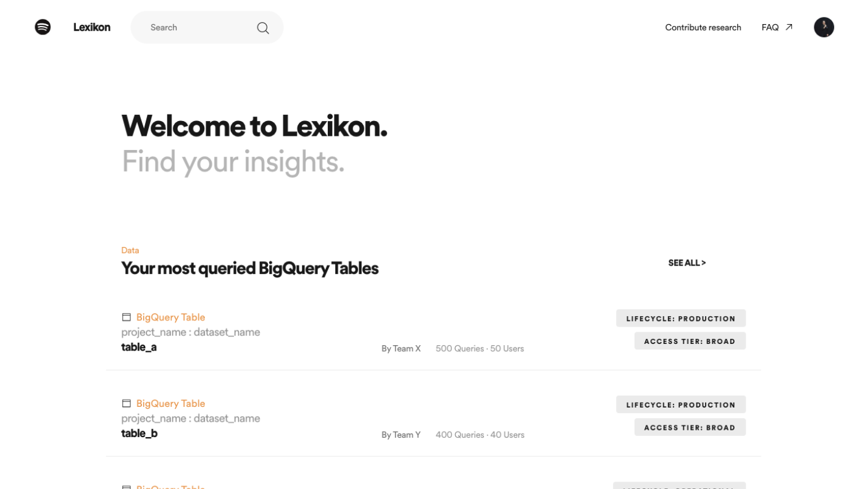Open the table_a entry

(139, 347)
